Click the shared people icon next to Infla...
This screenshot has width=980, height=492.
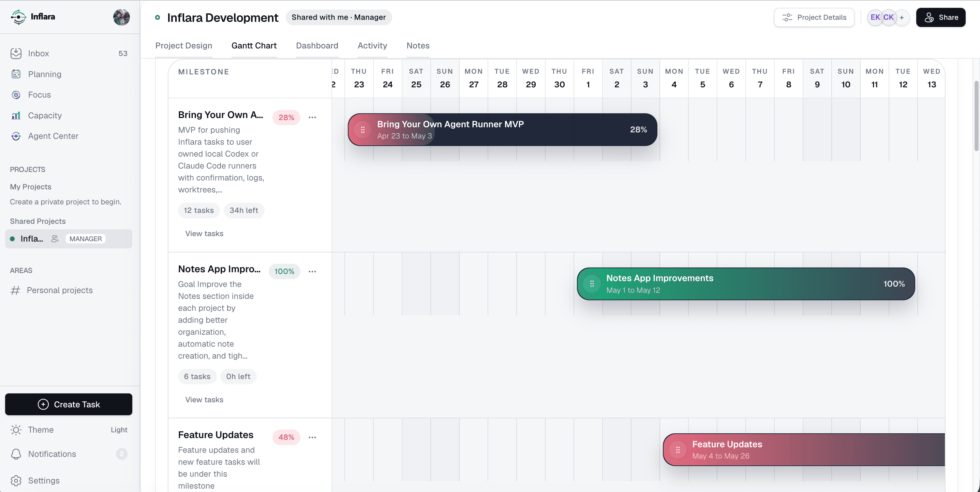click(x=55, y=239)
